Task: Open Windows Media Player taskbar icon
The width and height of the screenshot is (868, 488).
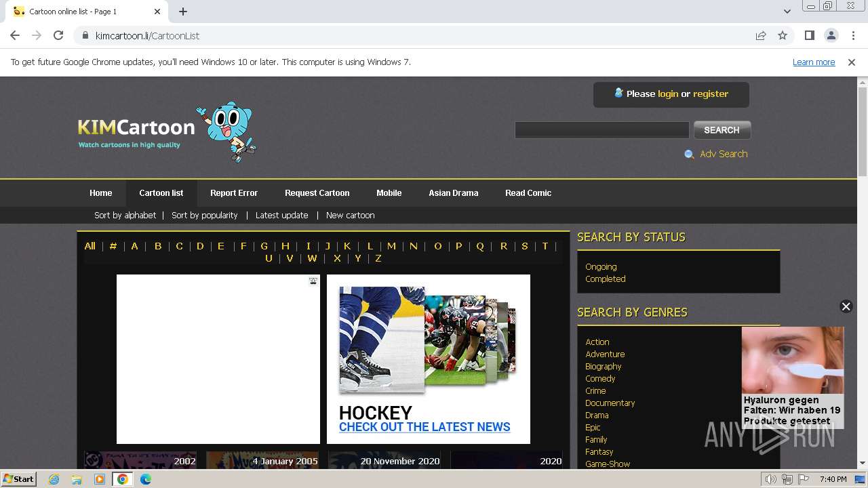Action: click(100, 479)
